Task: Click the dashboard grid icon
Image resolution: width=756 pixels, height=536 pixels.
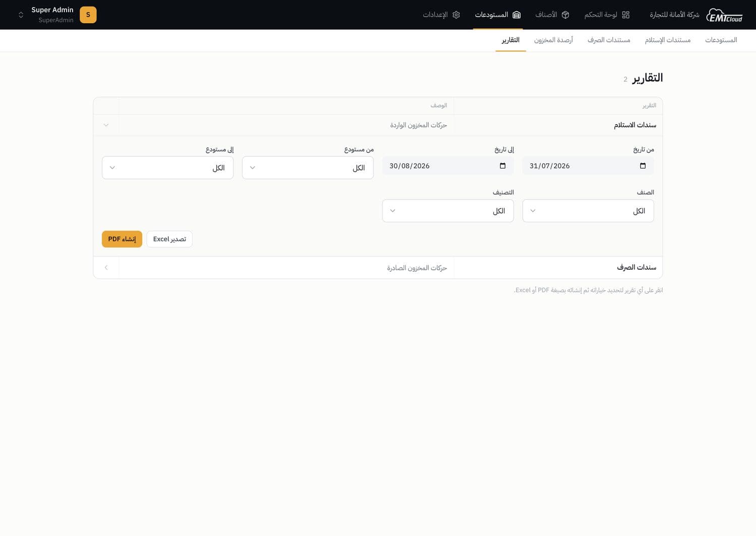Action: (626, 15)
